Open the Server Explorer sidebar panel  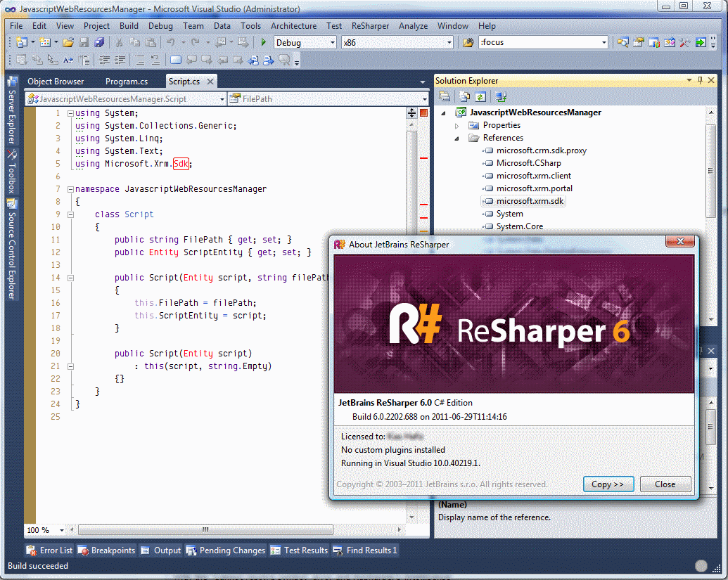coord(11,112)
